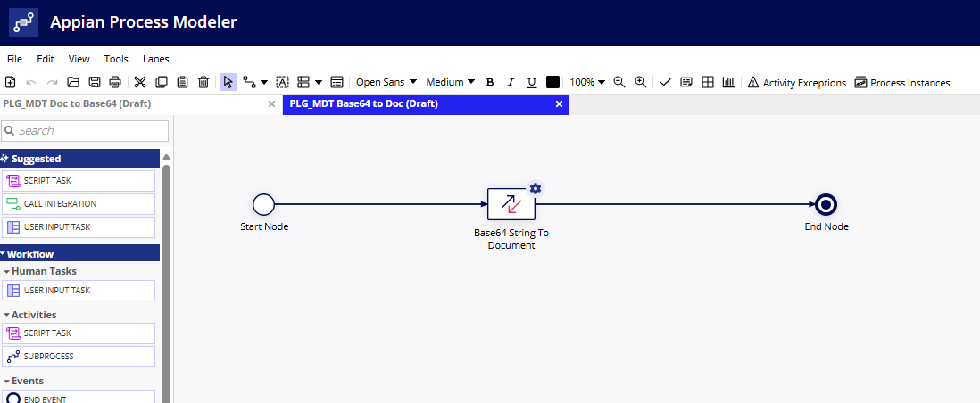This screenshot has height=403, width=980.
Task: Toggle Italic text formatting
Action: (511, 82)
